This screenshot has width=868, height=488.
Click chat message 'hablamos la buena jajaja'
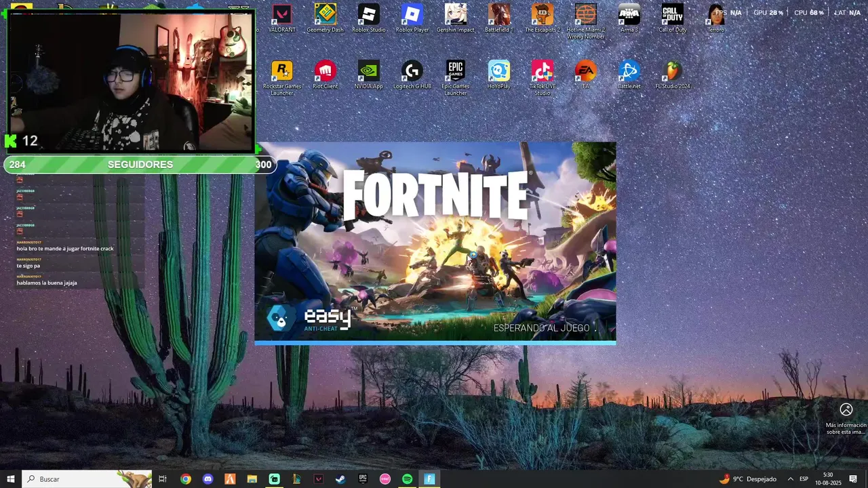pos(47,283)
